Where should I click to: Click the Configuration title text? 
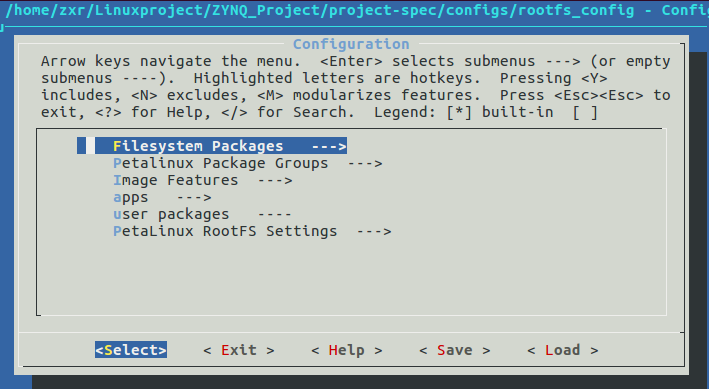351,44
